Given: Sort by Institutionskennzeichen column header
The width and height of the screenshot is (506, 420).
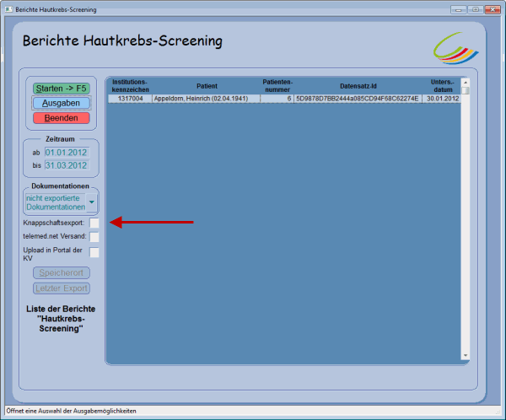Looking at the screenshot, I should pyautogui.click(x=129, y=85).
